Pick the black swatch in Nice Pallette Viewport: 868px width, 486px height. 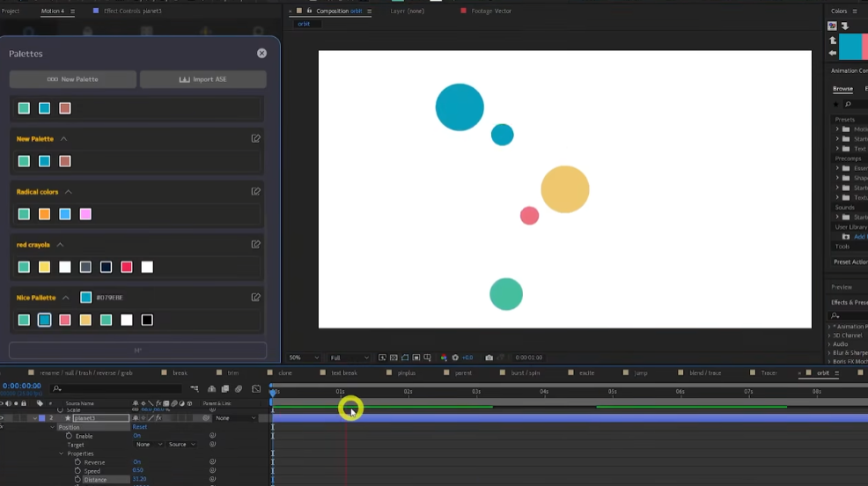[x=147, y=320]
